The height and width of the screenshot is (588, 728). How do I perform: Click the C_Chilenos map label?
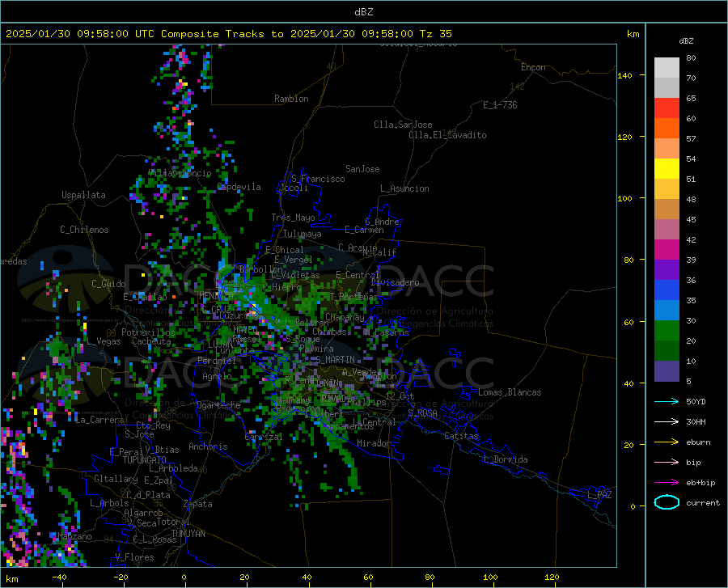click(84, 230)
